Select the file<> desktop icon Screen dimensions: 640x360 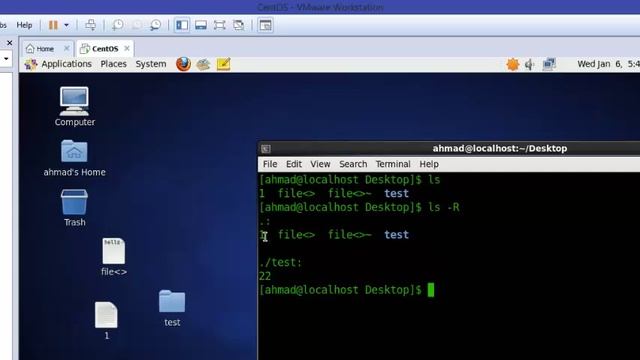pos(114,257)
